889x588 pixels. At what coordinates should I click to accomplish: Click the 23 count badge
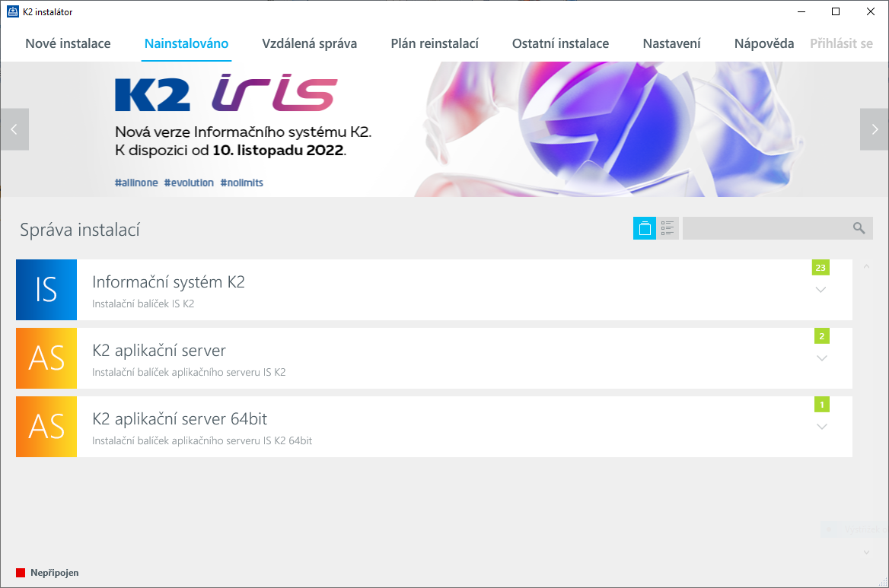[x=820, y=267]
